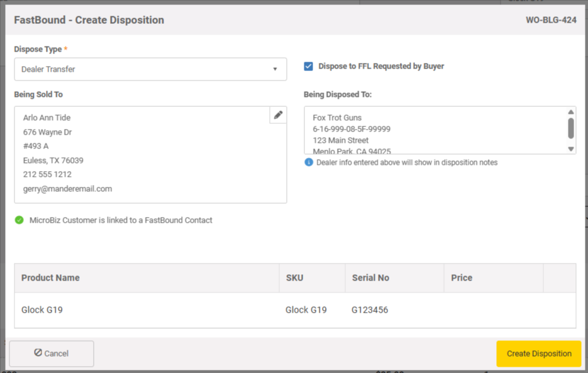Click the Cancel button
588x373 pixels.
point(51,354)
